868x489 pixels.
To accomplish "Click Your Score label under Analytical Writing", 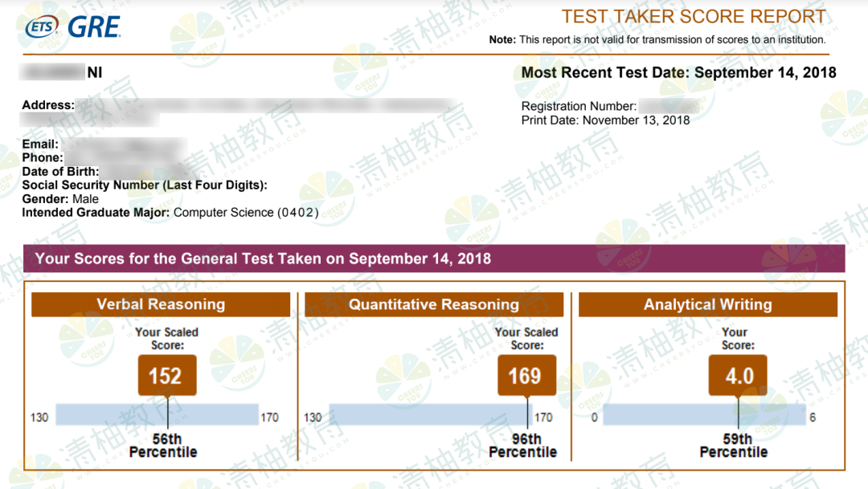I will coord(737,339).
